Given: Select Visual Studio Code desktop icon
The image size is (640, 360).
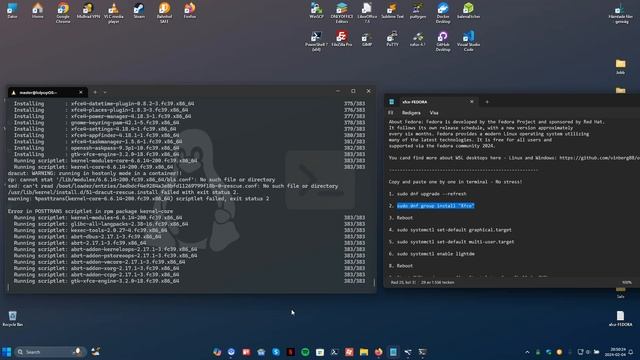Looking at the screenshot, I should [468, 41].
